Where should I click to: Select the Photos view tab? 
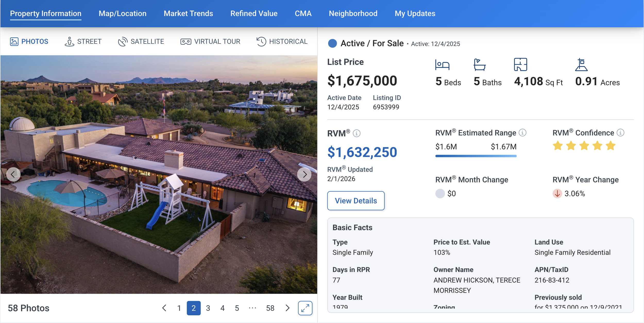tap(29, 41)
